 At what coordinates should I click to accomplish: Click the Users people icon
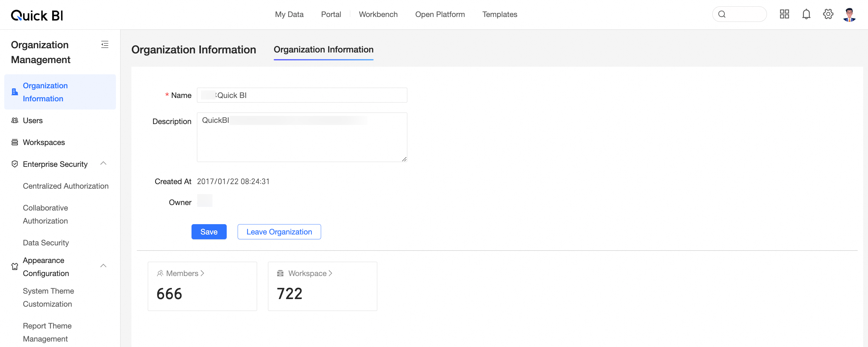15,120
